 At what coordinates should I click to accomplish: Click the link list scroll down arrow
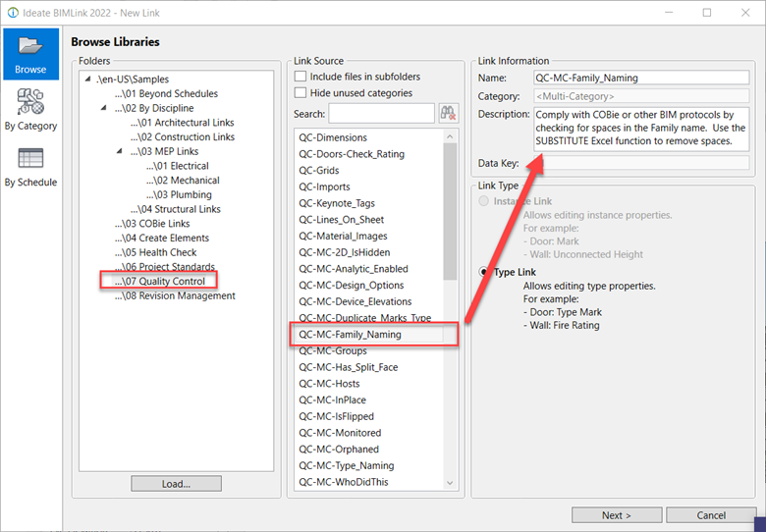(x=450, y=483)
